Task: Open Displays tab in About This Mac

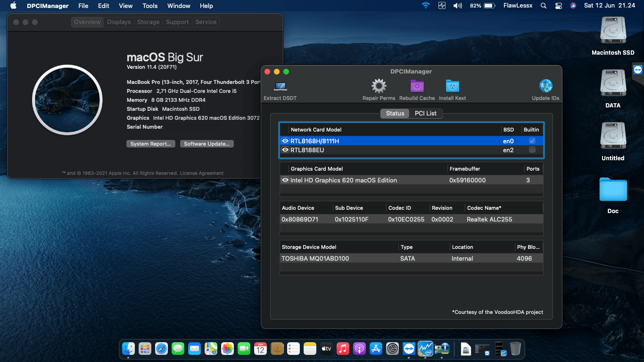Action: [119, 22]
